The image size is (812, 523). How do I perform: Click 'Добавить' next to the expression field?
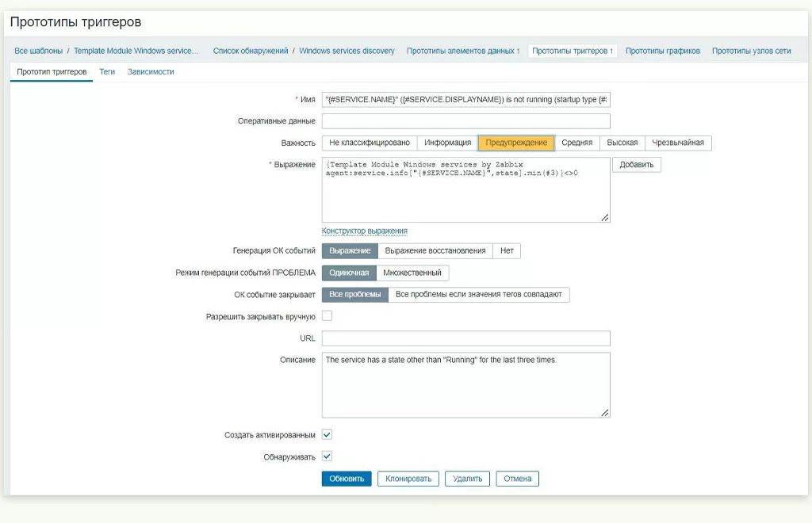(x=636, y=165)
